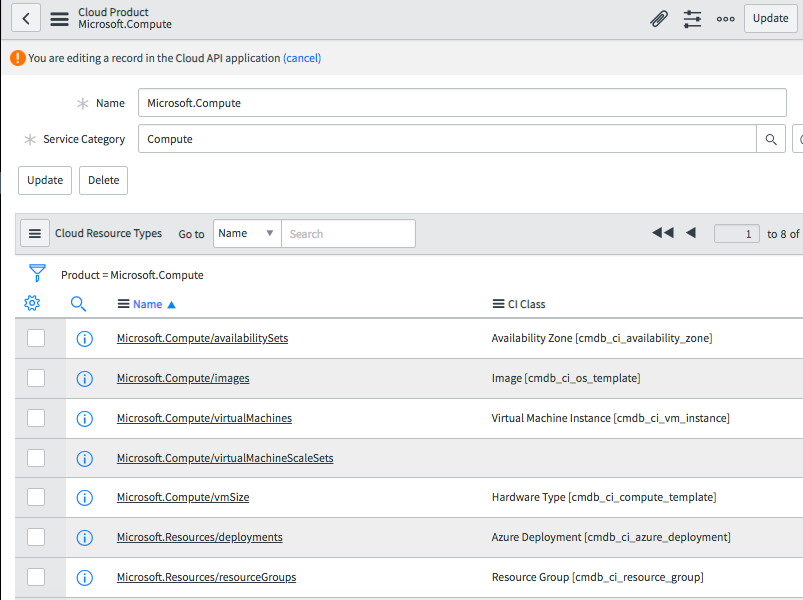Preview images record info icon
Image resolution: width=803 pixels, height=600 pixels.
(84, 379)
